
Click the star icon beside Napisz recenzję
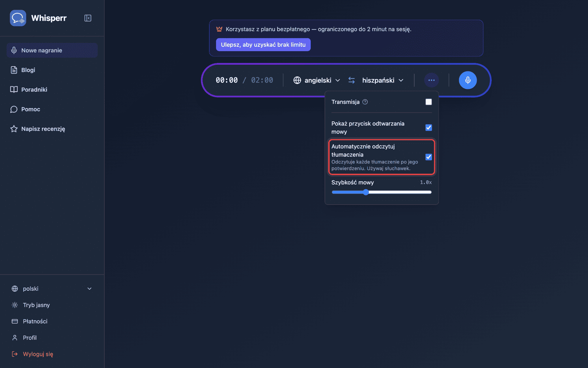[x=14, y=129]
